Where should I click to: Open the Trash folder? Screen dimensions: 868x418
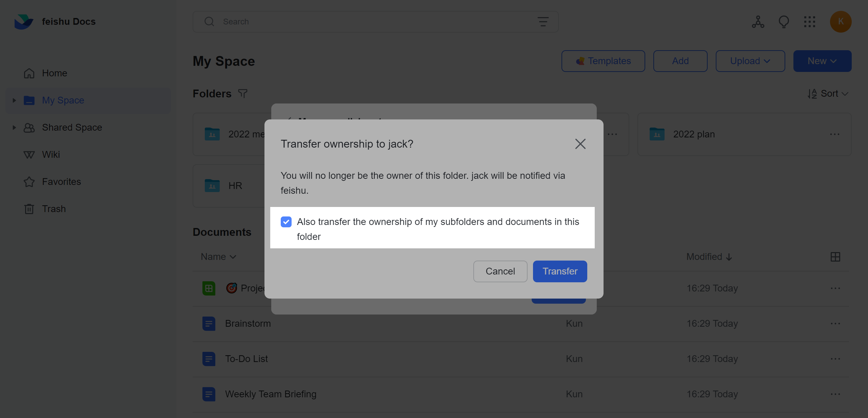pyautogui.click(x=54, y=209)
